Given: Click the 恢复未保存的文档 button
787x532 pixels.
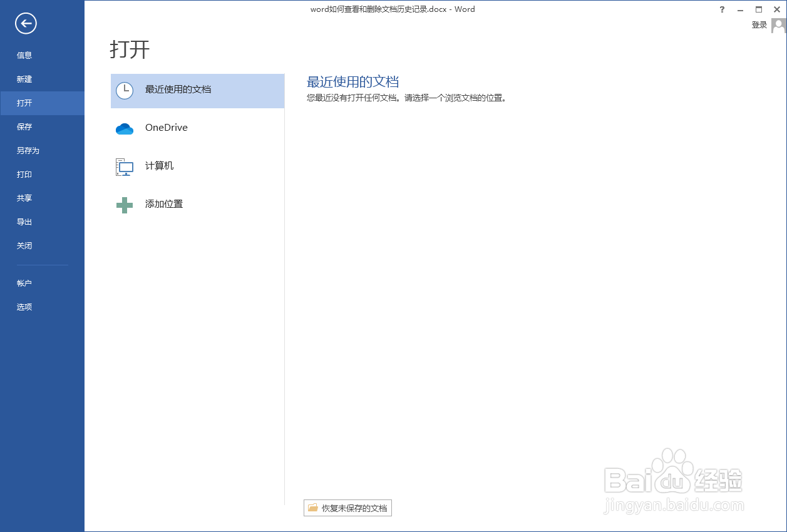Looking at the screenshot, I should tap(347, 508).
